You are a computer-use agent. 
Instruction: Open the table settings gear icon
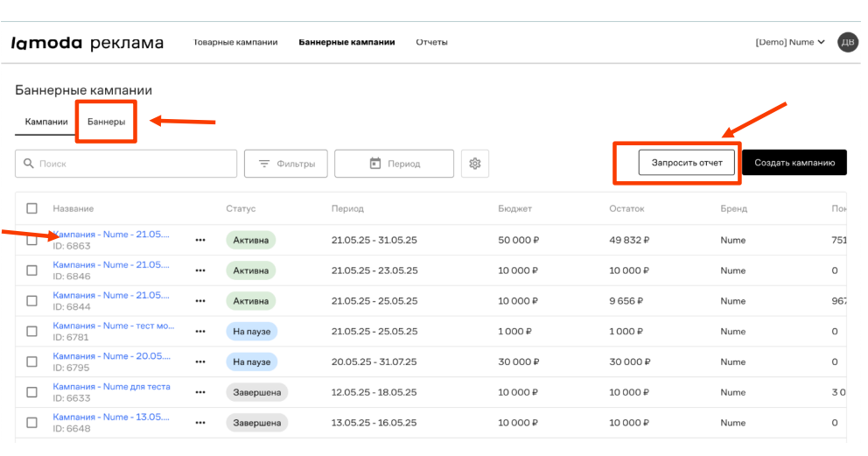475,164
